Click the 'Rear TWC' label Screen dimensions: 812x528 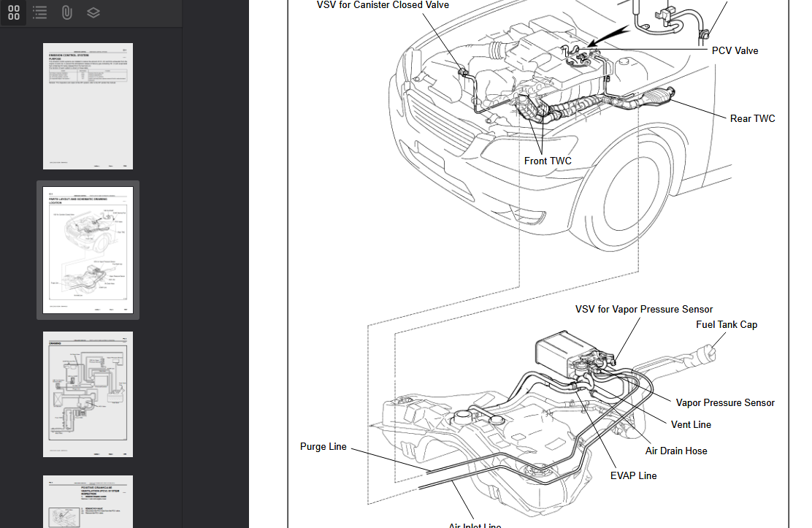pyautogui.click(x=752, y=118)
